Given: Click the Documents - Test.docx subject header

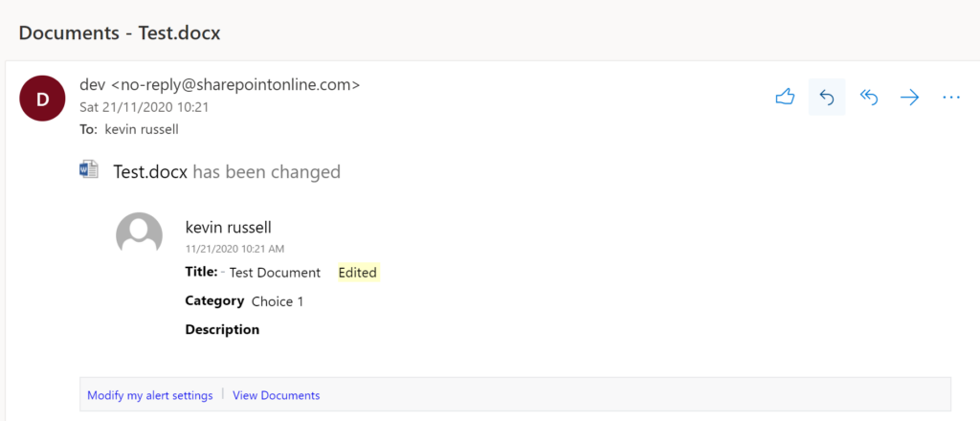Looking at the screenshot, I should tap(120, 33).
